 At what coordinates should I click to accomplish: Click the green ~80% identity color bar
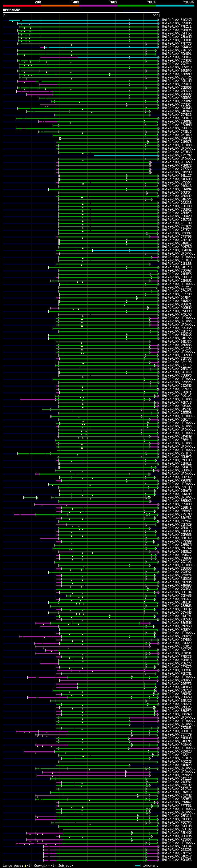point(137,6)
